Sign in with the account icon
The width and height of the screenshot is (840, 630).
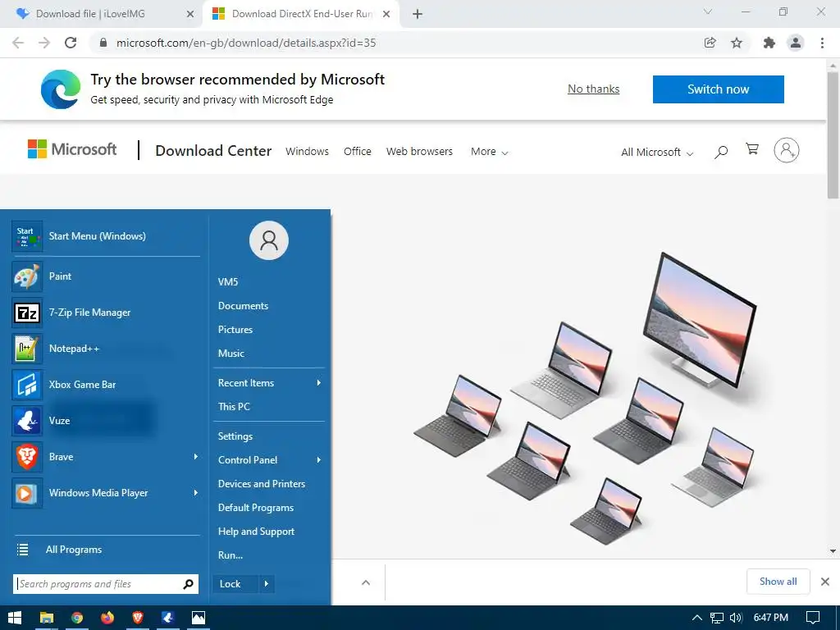787,151
